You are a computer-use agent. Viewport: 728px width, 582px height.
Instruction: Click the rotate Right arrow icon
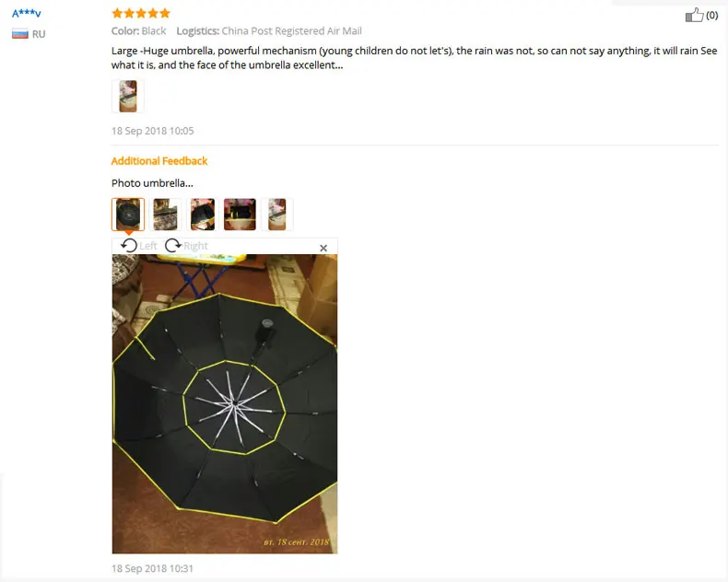(x=173, y=246)
